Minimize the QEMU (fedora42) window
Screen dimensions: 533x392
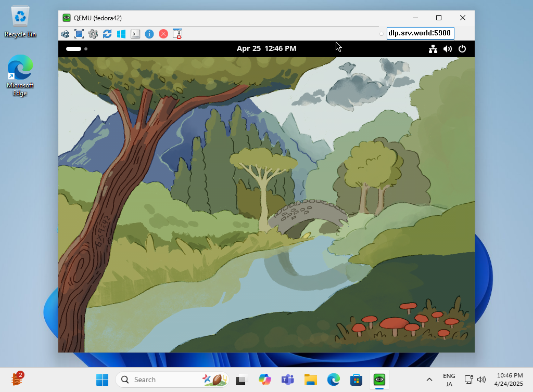point(415,18)
